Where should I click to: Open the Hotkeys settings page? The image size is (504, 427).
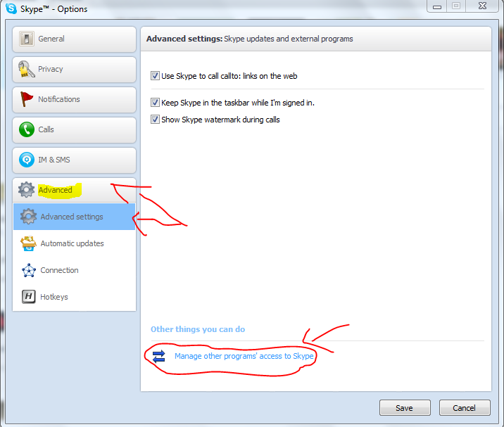(74, 297)
